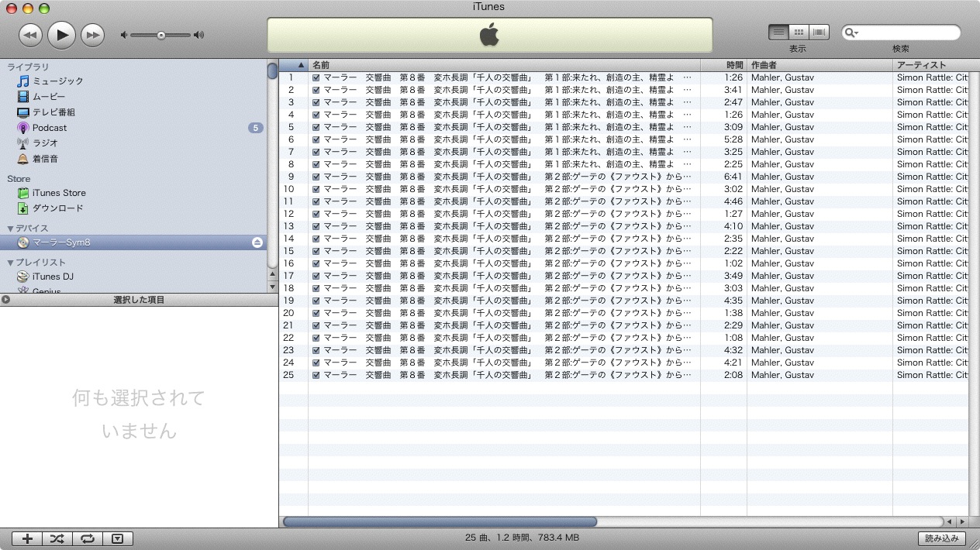Uncheck track 18 checkbox

(316, 288)
